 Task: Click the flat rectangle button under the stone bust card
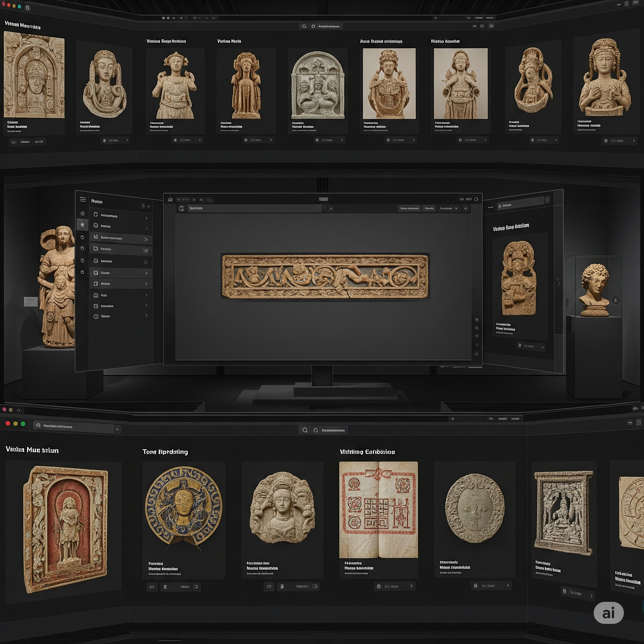[x=269, y=587]
